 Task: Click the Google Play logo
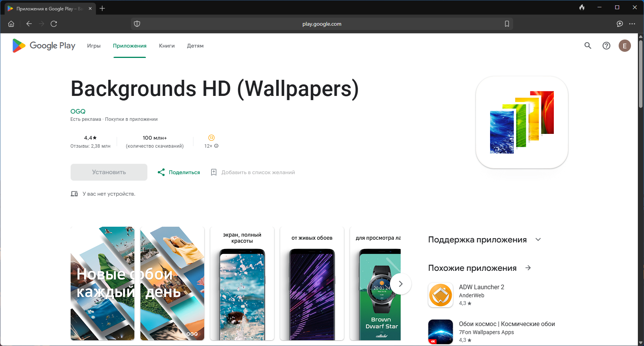click(x=44, y=46)
